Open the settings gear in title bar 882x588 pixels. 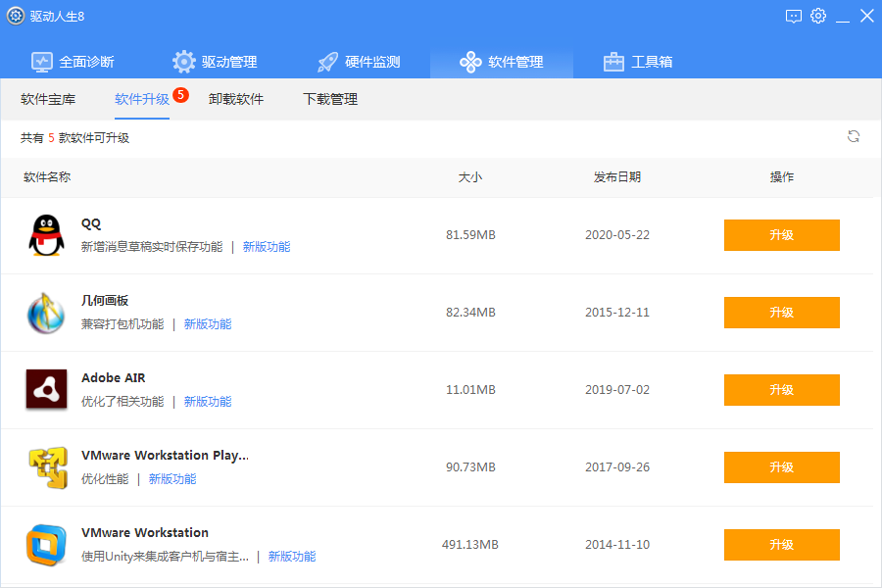coord(818,16)
